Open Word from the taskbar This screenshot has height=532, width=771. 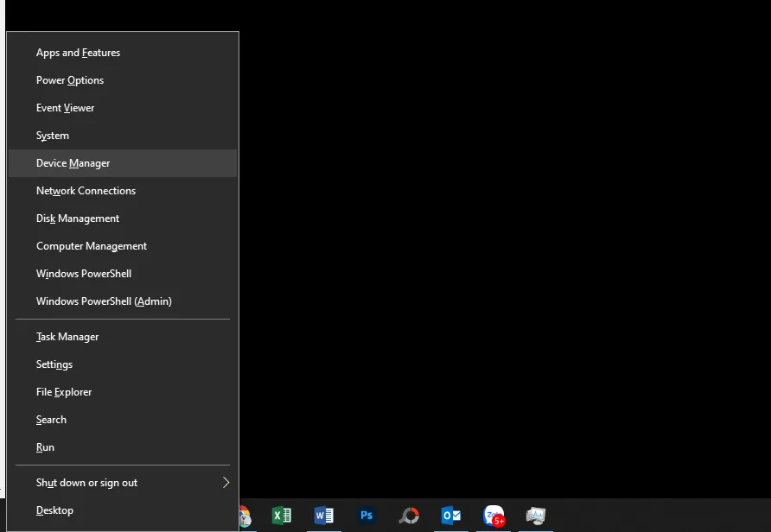coord(324,516)
